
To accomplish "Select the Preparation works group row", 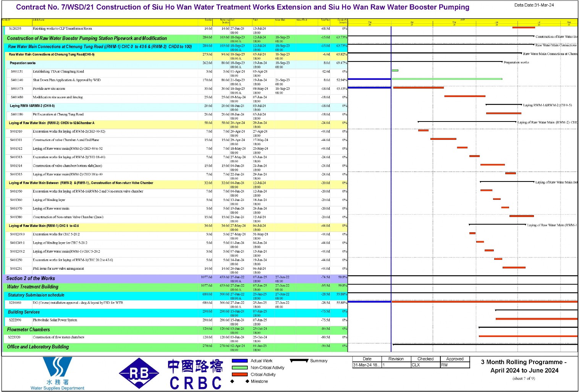I will point(177,64).
